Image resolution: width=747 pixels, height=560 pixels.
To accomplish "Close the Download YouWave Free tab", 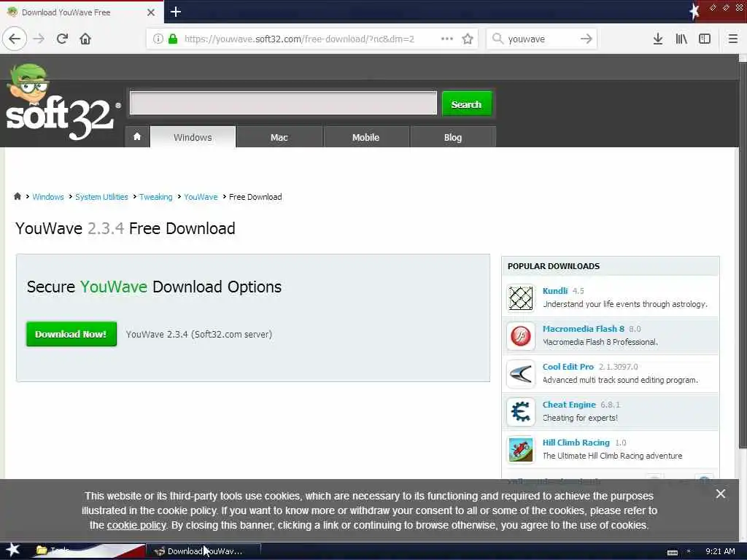I will point(151,12).
